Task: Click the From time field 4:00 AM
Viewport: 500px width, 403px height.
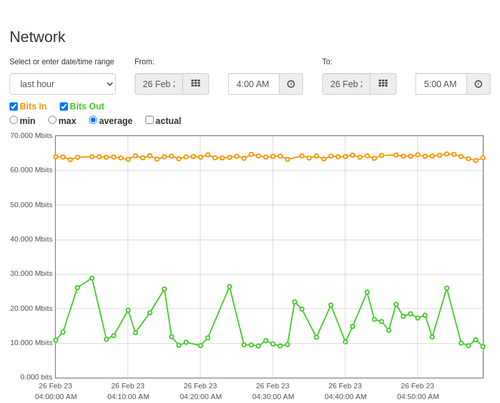Action: tap(254, 84)
